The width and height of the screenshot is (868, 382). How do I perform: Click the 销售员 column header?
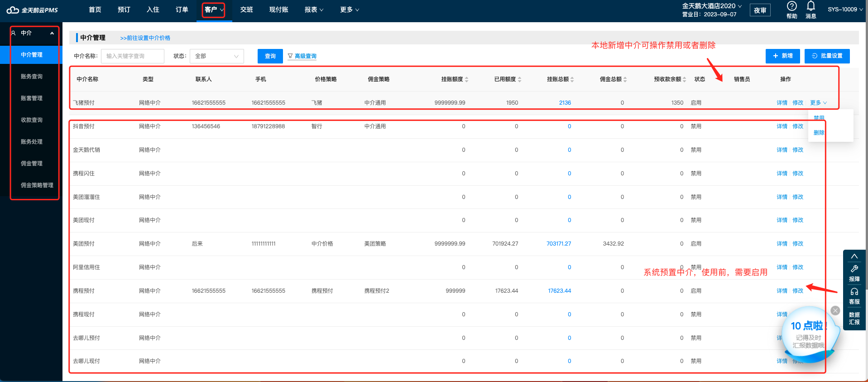[x=742, y=79]
